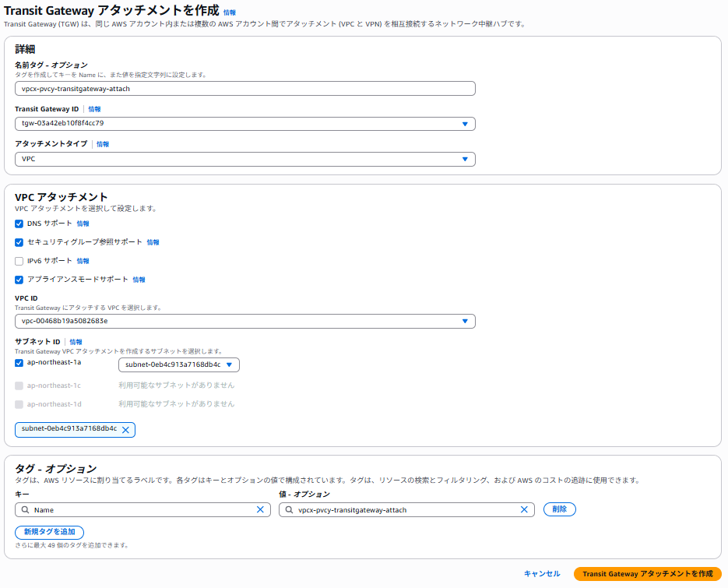Open the 情報 link beside IPv6 サポート
The height and width of the screenshot is (588, 728).
coord(83,261)
